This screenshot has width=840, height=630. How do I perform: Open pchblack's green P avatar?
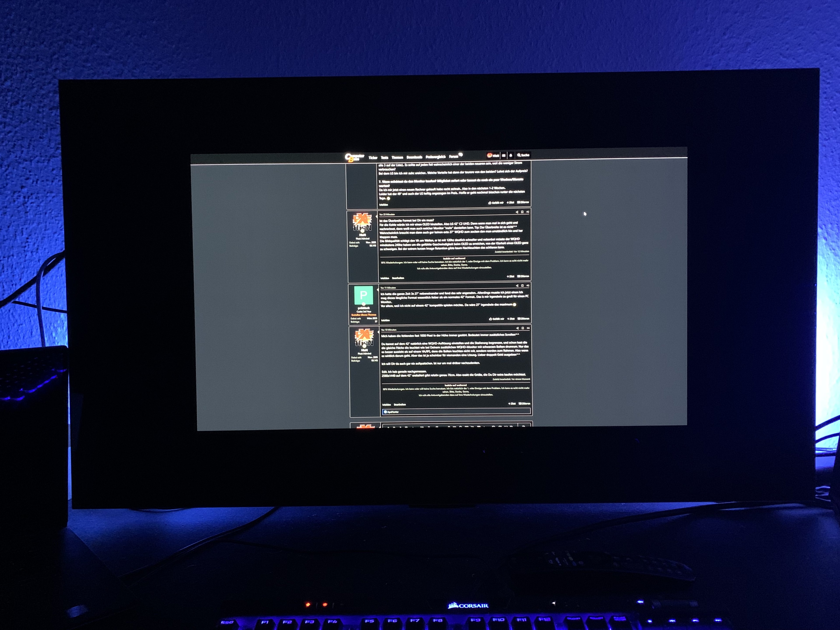[x=363, y=295]
